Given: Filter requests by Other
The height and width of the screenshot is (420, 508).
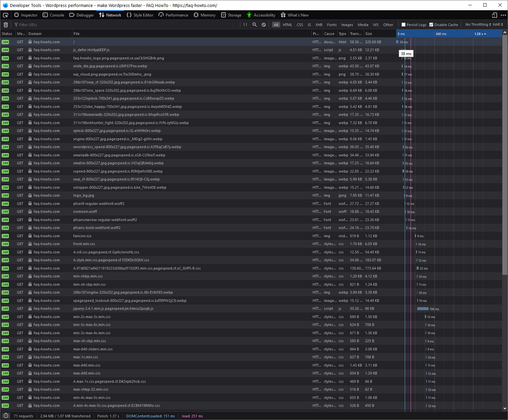Looking at the screenshot, I should coord(388,25).
